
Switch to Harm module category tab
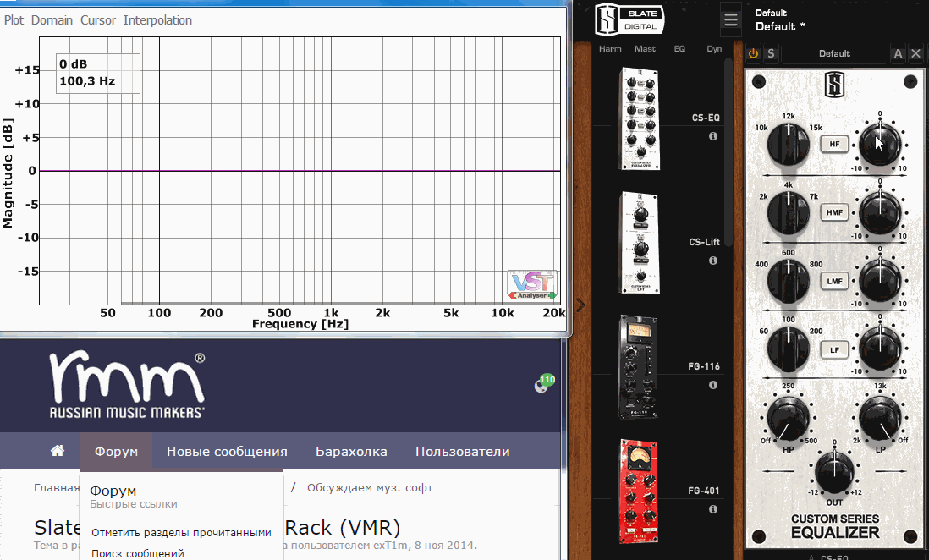(610, 49)
